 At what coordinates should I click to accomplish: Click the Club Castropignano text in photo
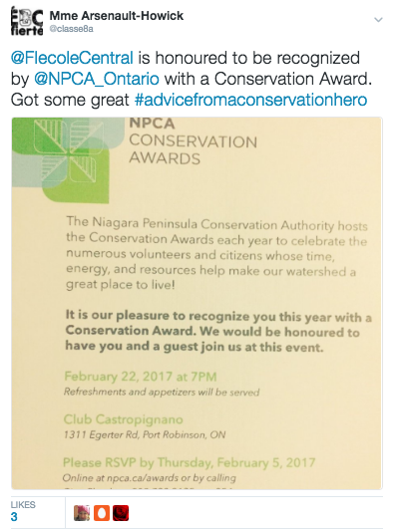pos(124,419)
